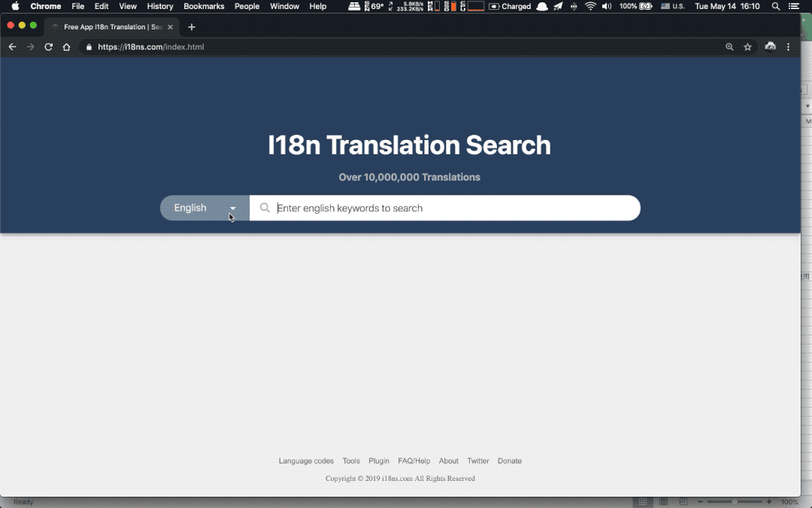Reload the page
The width and height of the screenshot is (812, 508).
49,47
